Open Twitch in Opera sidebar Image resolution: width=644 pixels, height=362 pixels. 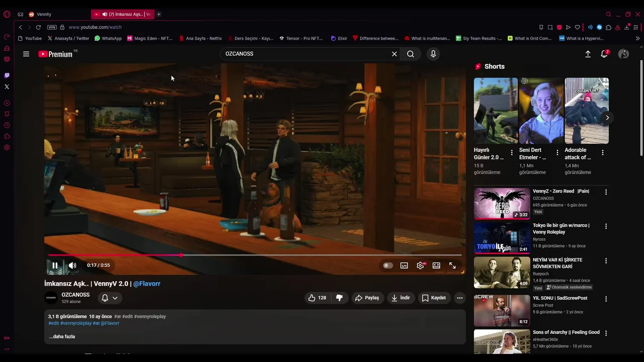(7, 75)
